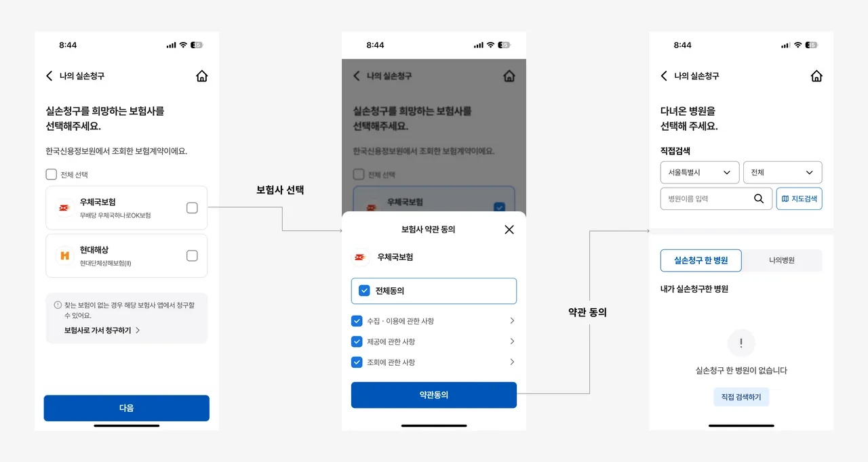
Task: Check the 전체 선택 checkbox on the first screen
Action: (52, 174)
